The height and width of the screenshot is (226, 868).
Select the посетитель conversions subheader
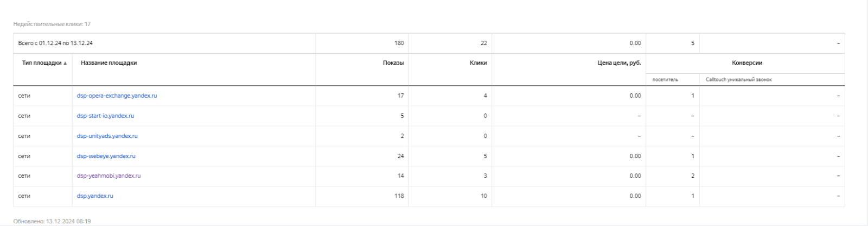[x=665, y=80]
